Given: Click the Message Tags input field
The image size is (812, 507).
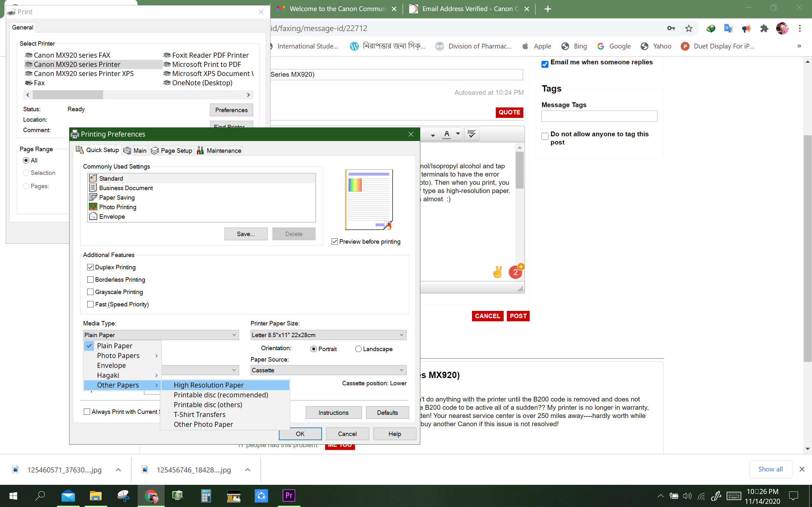Looking at the screenshot, I should click(599, 116).
